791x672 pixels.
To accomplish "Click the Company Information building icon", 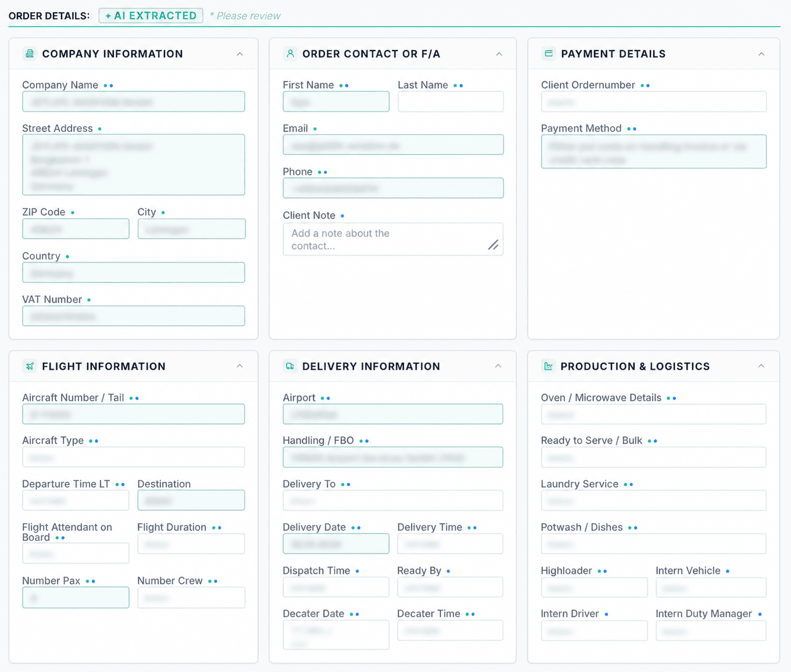I will [30, 53].
